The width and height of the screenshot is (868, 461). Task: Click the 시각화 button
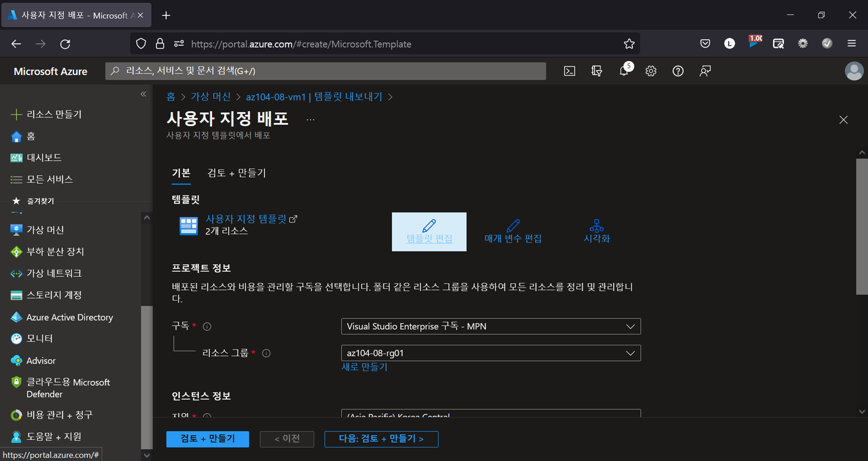pos(597,232)
